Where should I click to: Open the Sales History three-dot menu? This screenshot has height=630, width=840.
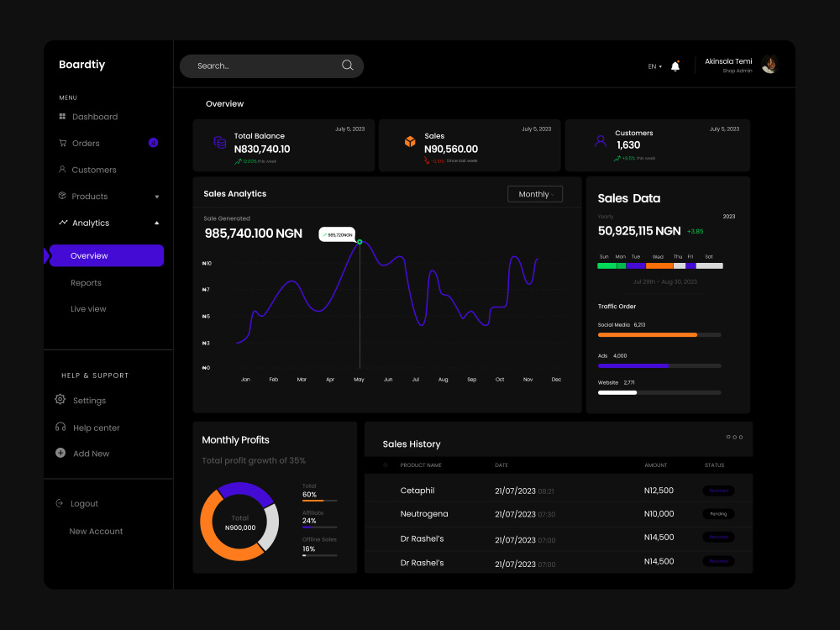coord(734,437)
